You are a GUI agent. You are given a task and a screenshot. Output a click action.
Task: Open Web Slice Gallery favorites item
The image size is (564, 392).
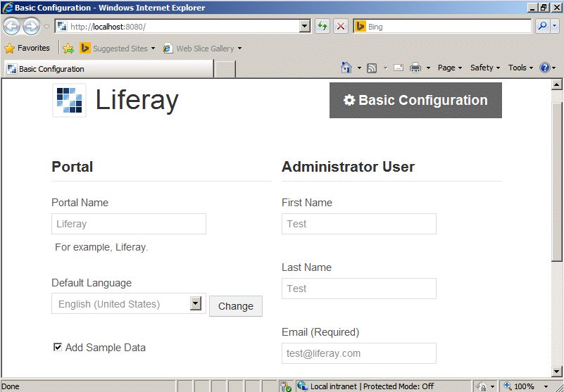[x=202, y=48]
